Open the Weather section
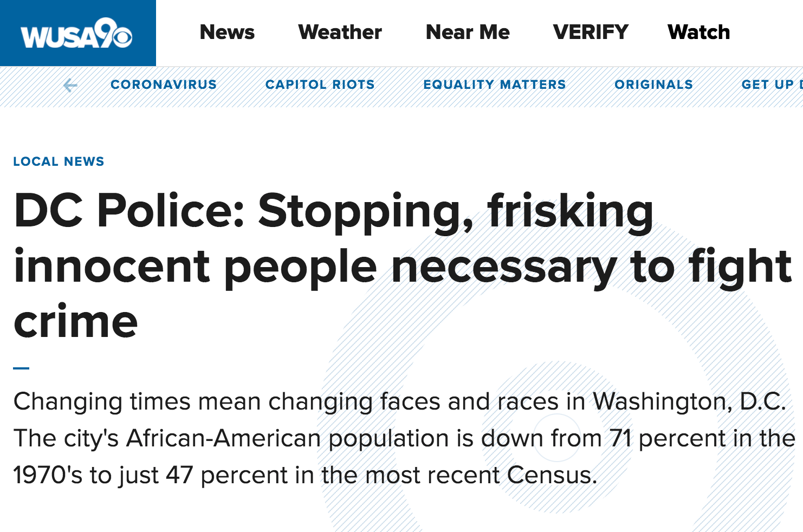Screen dimensions: 803x532 [x=340, y=33]
